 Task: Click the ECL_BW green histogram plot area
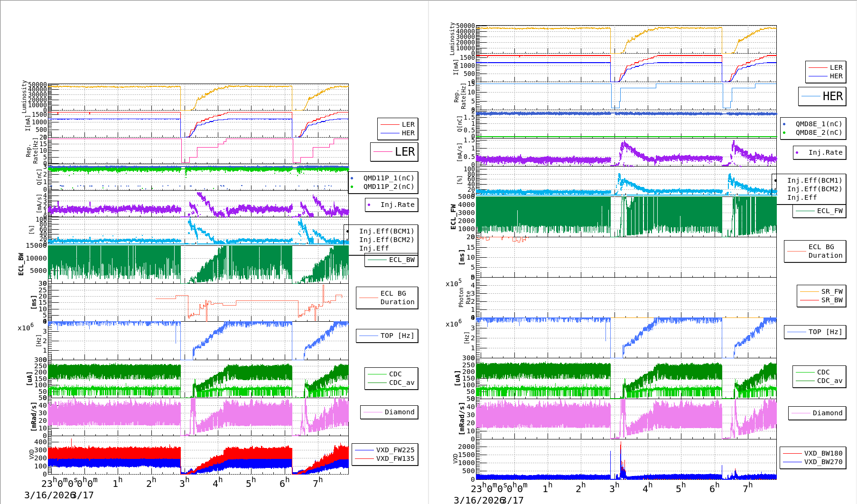(198, 264)
